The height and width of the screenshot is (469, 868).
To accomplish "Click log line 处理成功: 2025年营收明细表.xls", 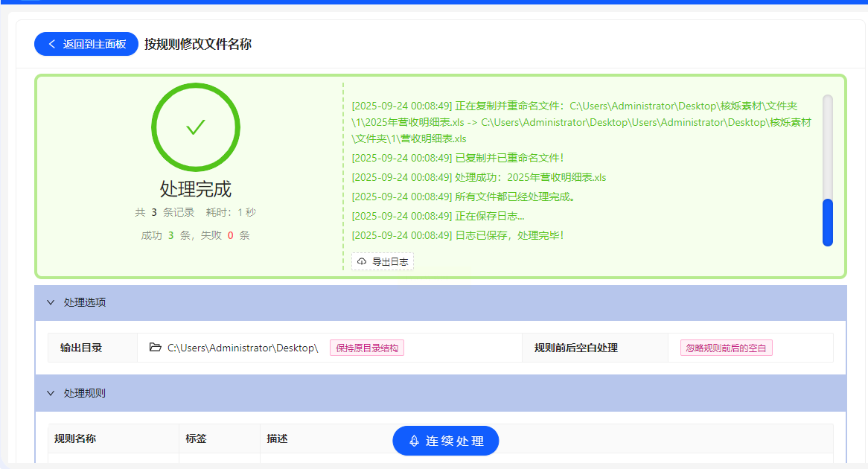I will [479, 177].
